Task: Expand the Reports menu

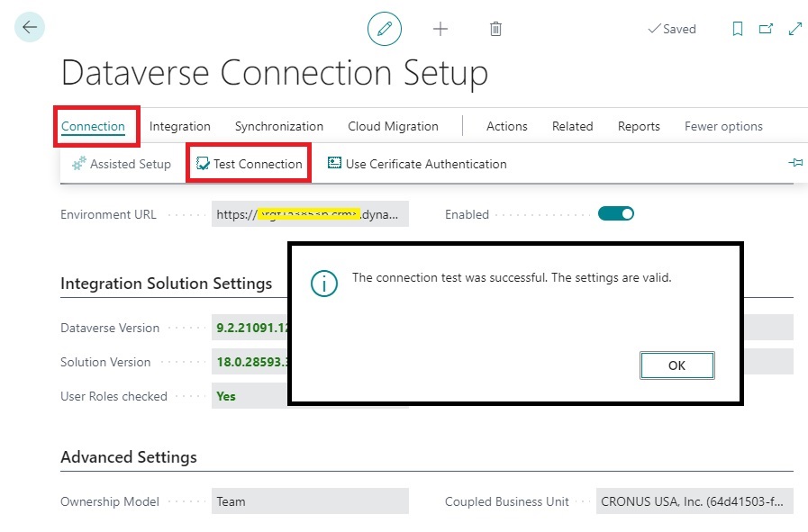Action: (639, 126)
